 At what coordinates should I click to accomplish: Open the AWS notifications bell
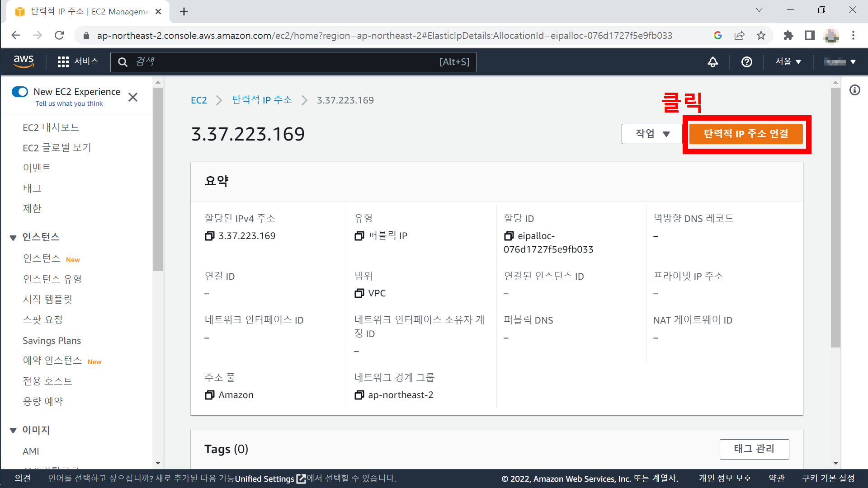point(712,62)
